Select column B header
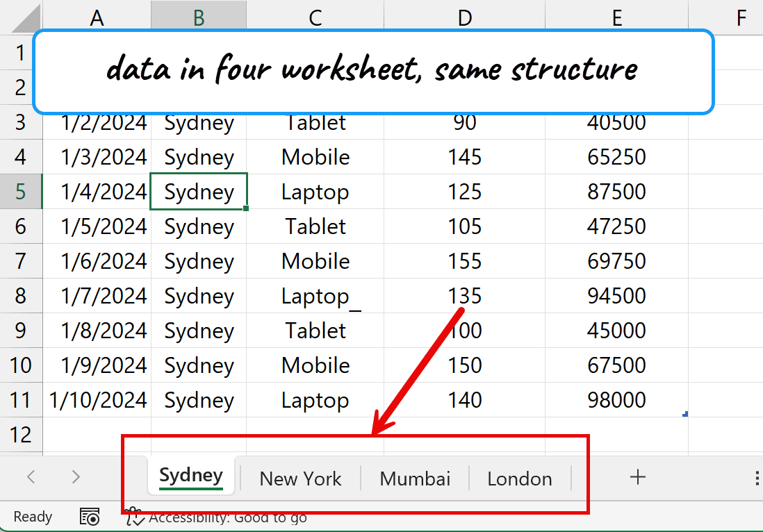 (199, 17)
